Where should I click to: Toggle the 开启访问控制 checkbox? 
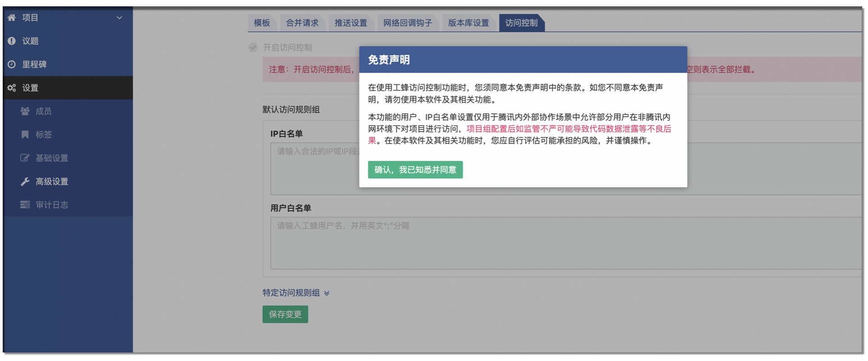point(253,47)
